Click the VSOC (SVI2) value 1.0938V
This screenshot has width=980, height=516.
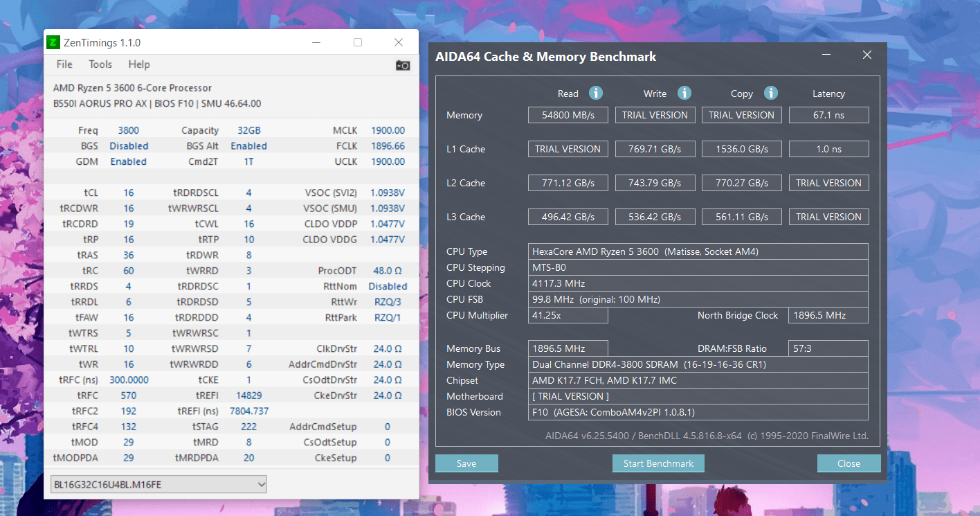[388, 193]
